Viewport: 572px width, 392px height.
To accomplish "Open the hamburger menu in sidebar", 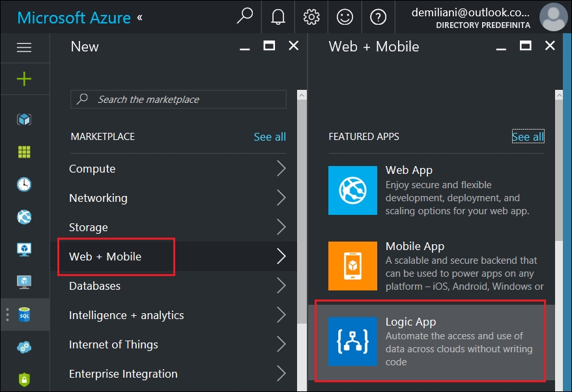I will (x=24, y=48).
